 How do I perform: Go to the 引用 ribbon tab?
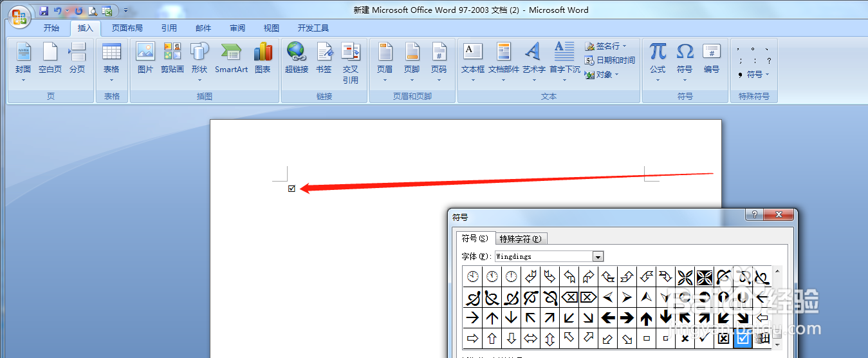(169, 28)
